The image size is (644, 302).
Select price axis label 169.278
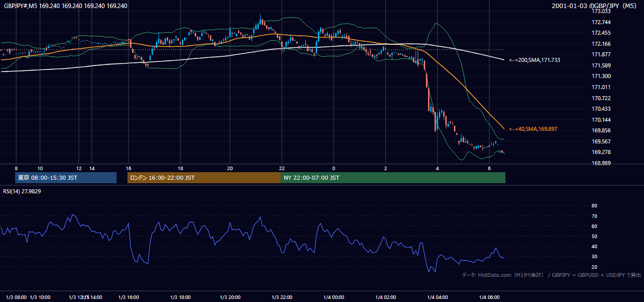tap(600, 152)
